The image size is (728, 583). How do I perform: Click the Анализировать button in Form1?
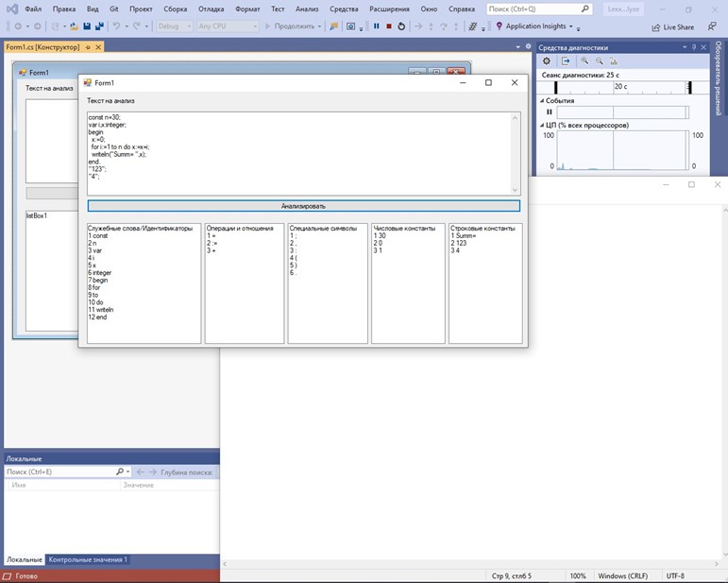304,206
